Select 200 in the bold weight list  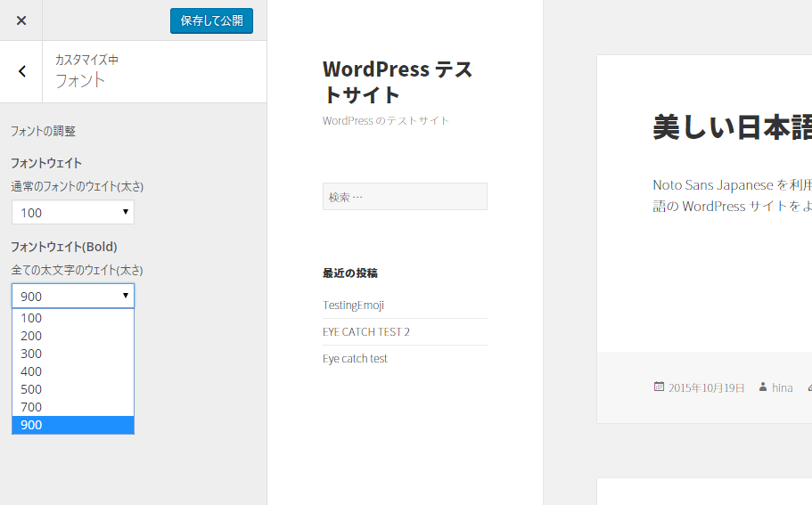(73, 336)
